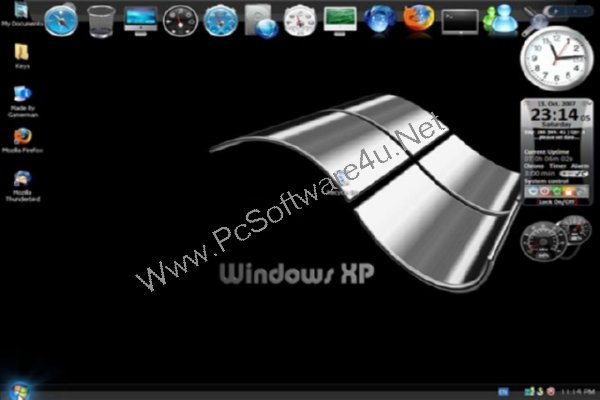Select Chrono in the clock widget

pos(533,166)
